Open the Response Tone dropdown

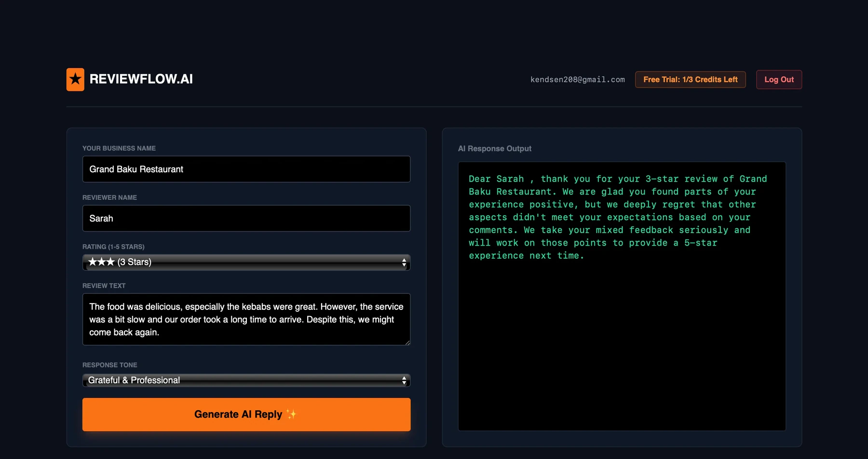[x=246, y=380]
